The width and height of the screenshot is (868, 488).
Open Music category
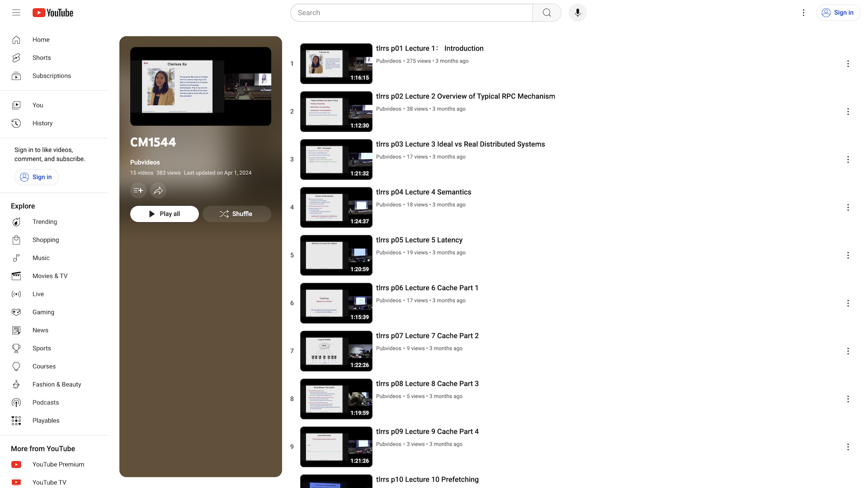(x=54, y=258)
